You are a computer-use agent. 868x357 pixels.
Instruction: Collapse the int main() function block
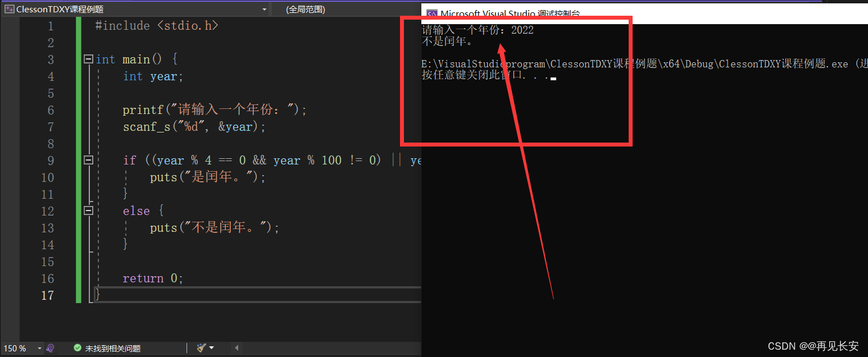(88, 59)
